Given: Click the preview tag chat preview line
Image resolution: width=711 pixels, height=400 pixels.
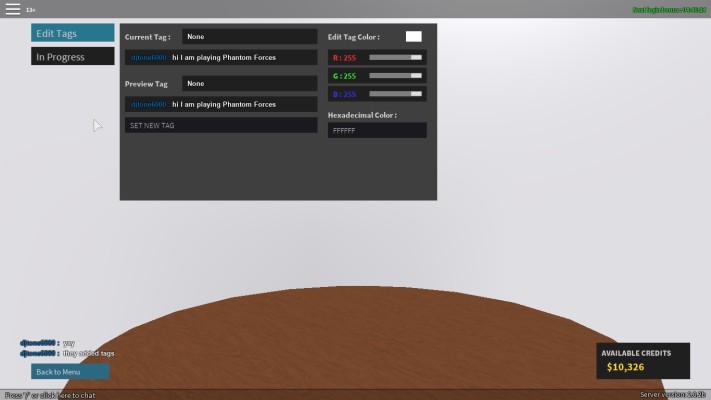Looking at the screenshot, I should coord(221,104).
